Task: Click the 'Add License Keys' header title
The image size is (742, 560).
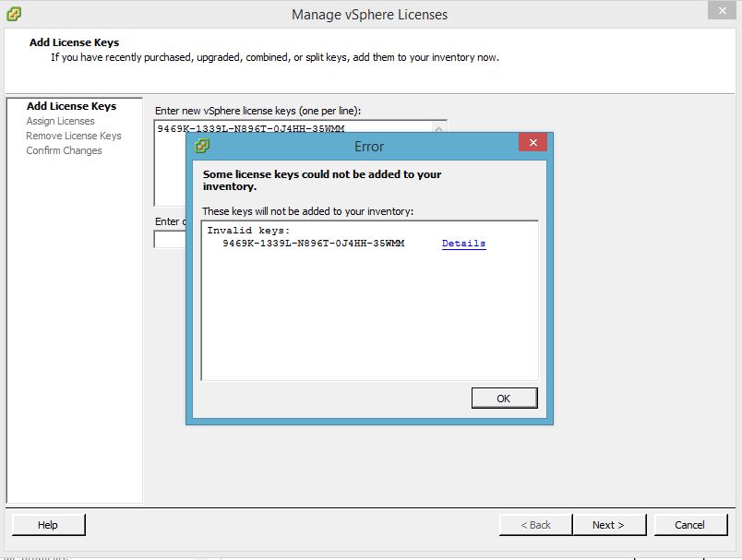Action: (75, 42)
